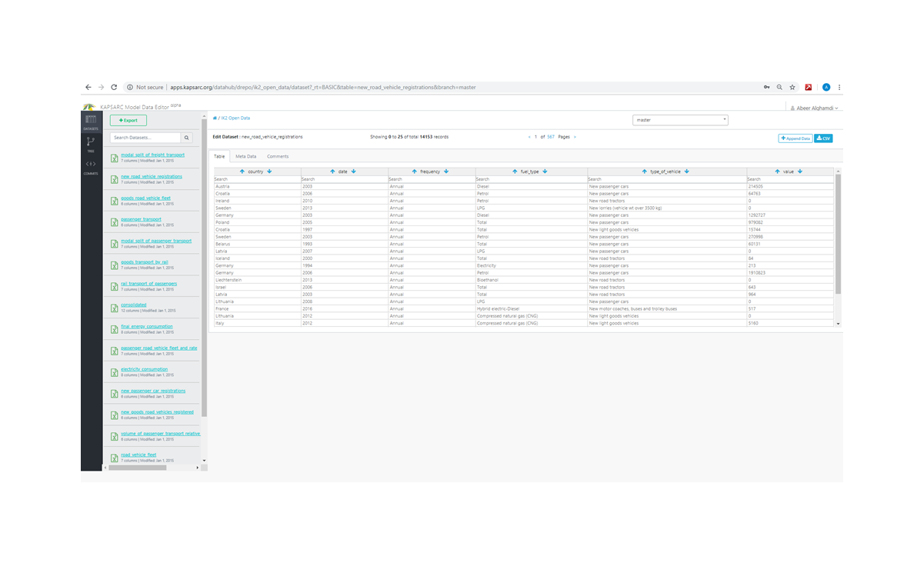Viewport: 924px width, 563px height.
Task: Click the fuel_type column Search filter field
Action: (532, 179)
